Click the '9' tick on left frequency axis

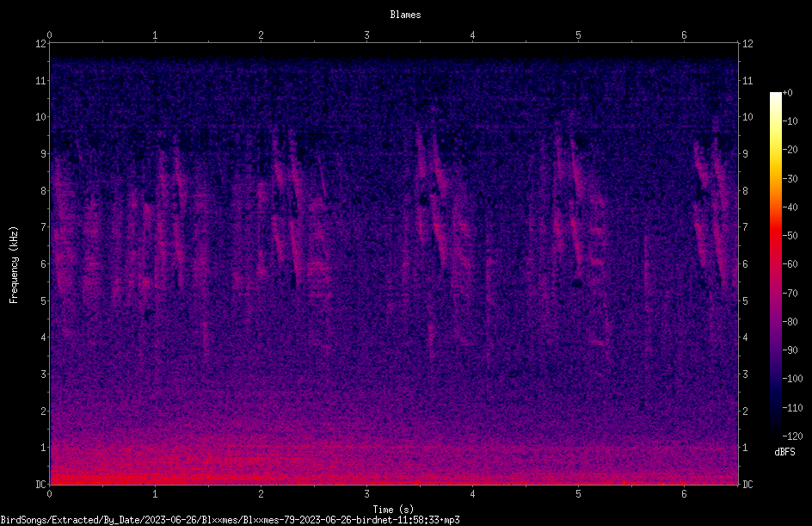point(43,154)
